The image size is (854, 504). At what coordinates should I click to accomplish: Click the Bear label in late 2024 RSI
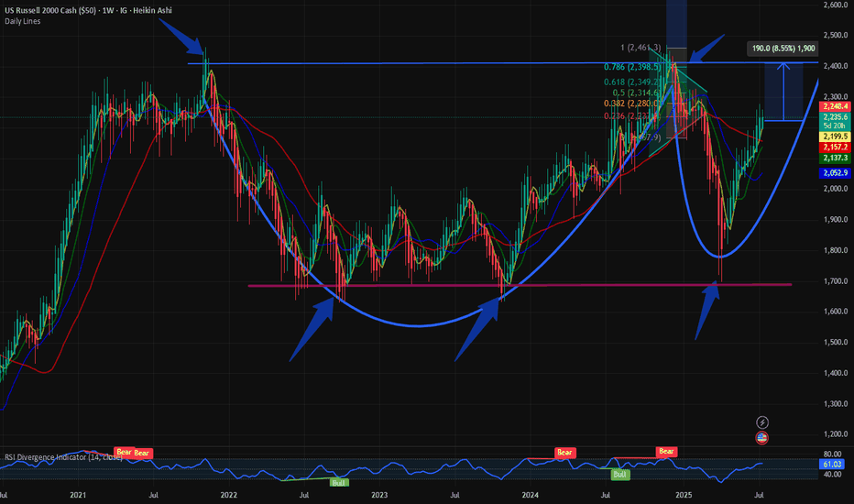pyautogui.click(x=666, y=451)
